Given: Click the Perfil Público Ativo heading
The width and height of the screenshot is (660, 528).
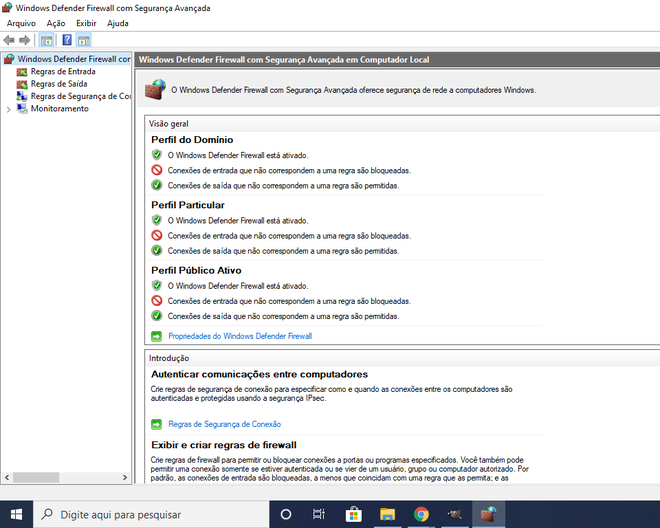Looking at the screenshot, I should click(196, 270).
